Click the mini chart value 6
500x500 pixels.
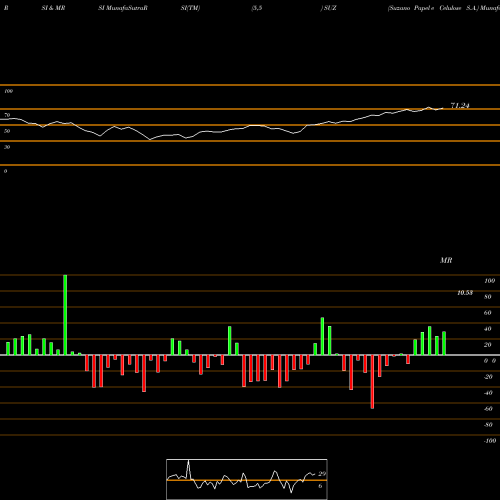[x=320, y=486]
